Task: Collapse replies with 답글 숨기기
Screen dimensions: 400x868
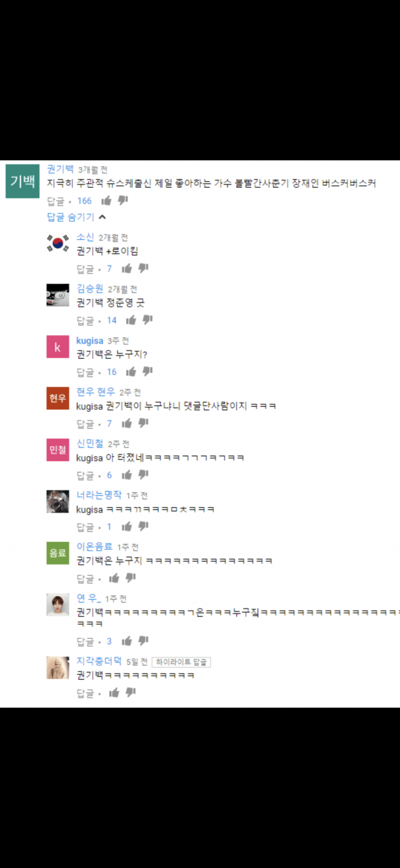Action: 76,217
